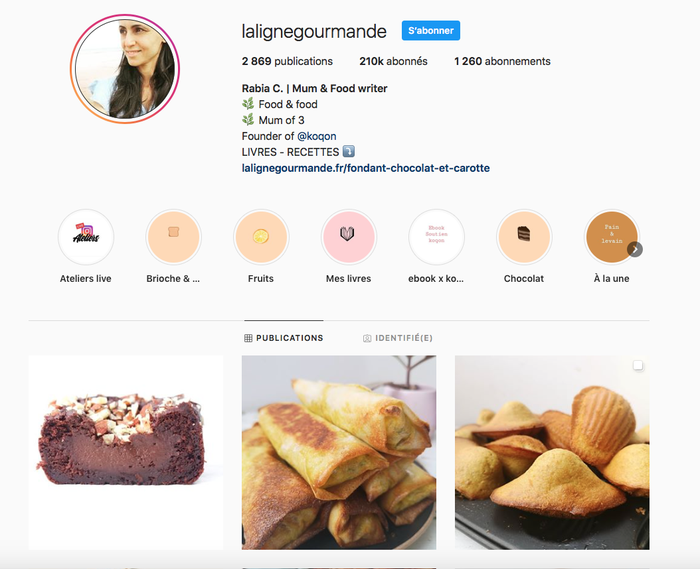View the 1 260 abonnements list
700x569 pixels.
pos(502,61)
